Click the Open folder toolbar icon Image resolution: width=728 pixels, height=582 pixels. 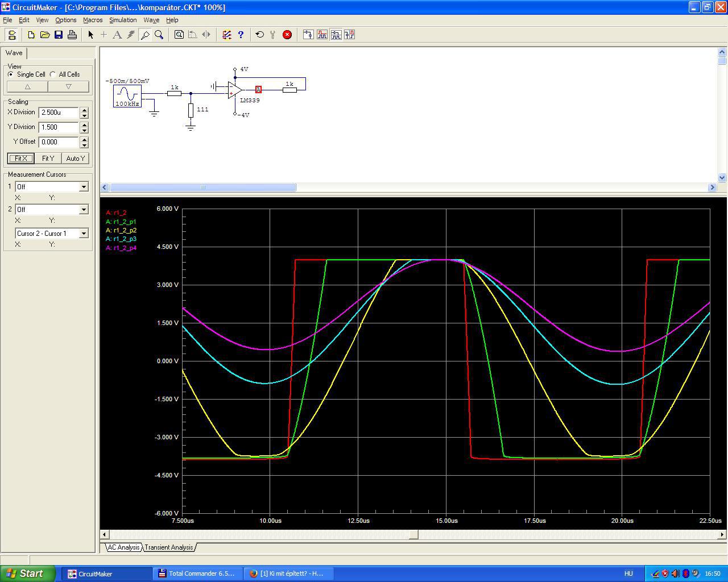tap(45, 35)
